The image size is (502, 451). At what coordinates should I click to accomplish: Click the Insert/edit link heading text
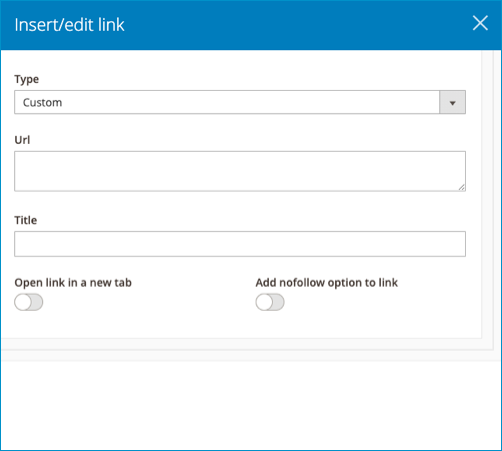click(x=69, y=25)
